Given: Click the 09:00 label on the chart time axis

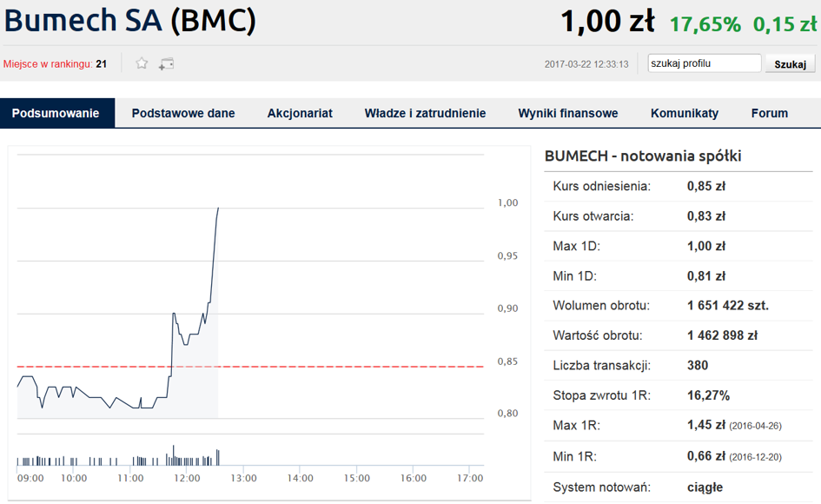Looking at the screenshot, I should pyautogui.click(x=30, y=478).
